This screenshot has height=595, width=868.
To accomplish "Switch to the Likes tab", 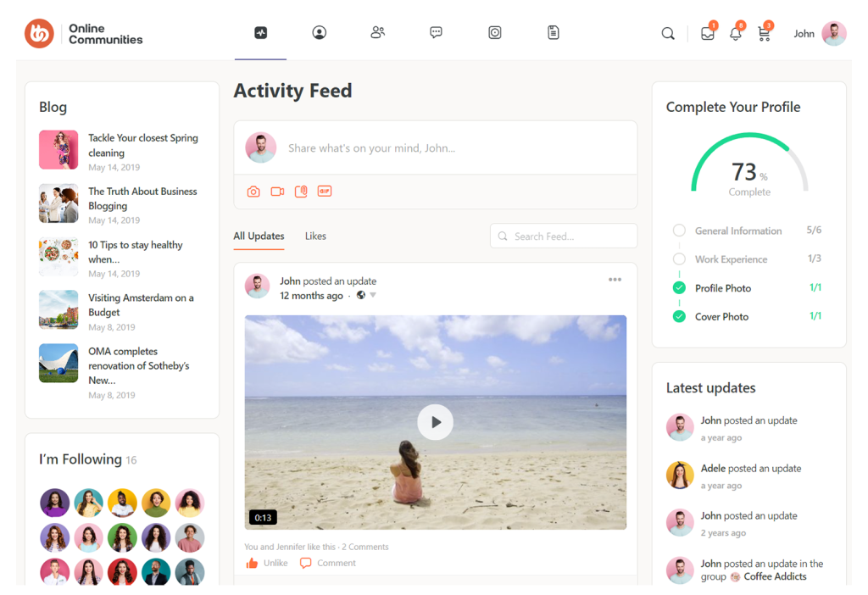I will (x=315, y=236).
